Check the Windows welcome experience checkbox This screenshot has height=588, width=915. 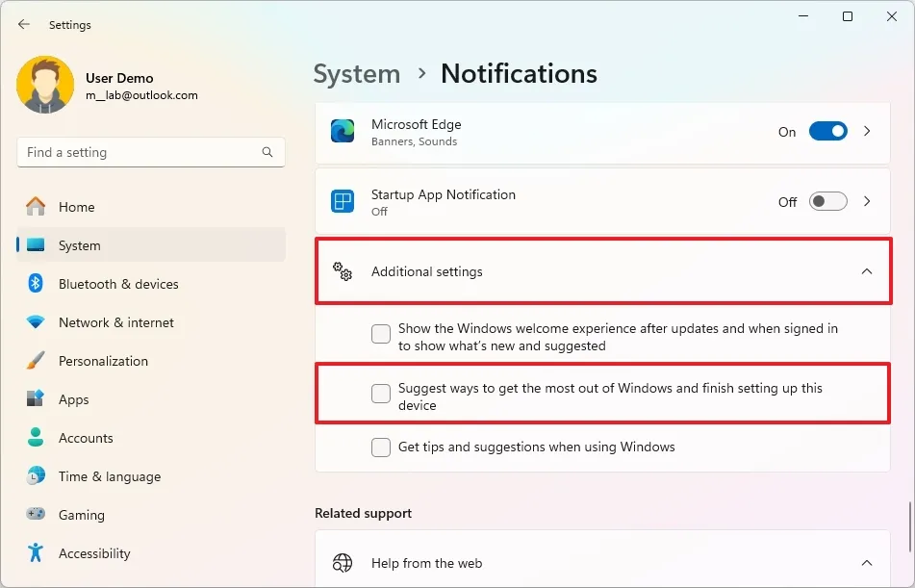[381, 334]
